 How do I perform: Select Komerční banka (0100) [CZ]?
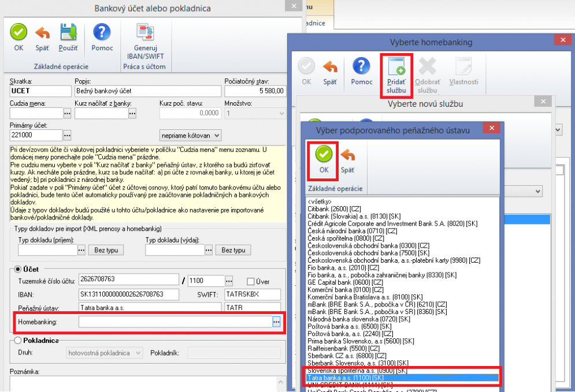pos(345,289)
